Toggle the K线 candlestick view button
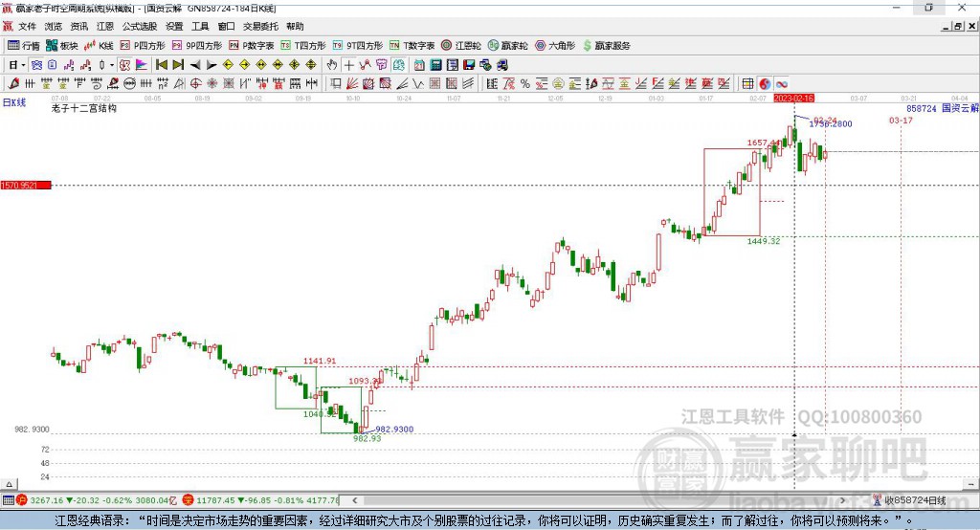 click(99, 45)
